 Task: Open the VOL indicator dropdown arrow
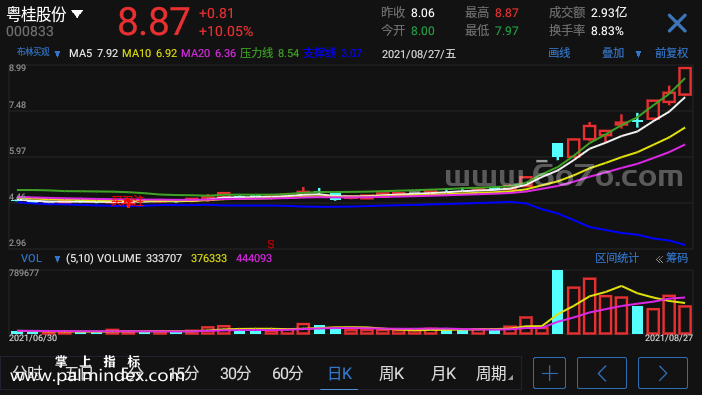[57, 259]
